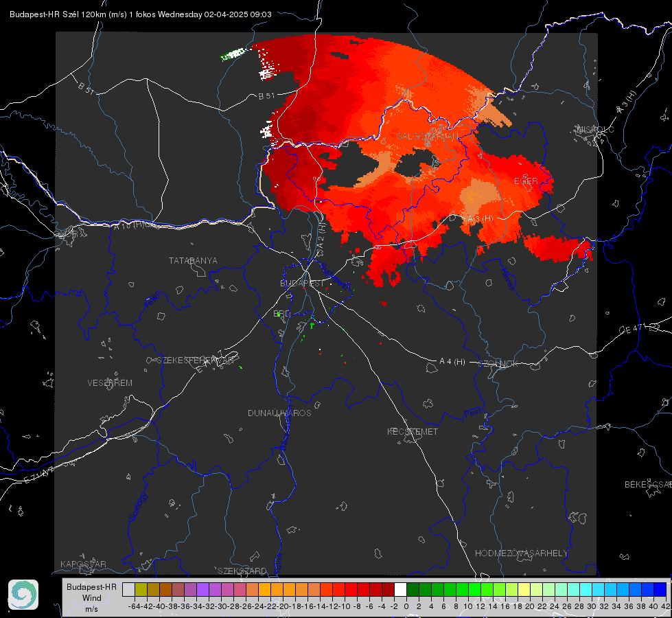Pick the darkest green swatch right of 0

pyautogui.click(x=413, y=589)
